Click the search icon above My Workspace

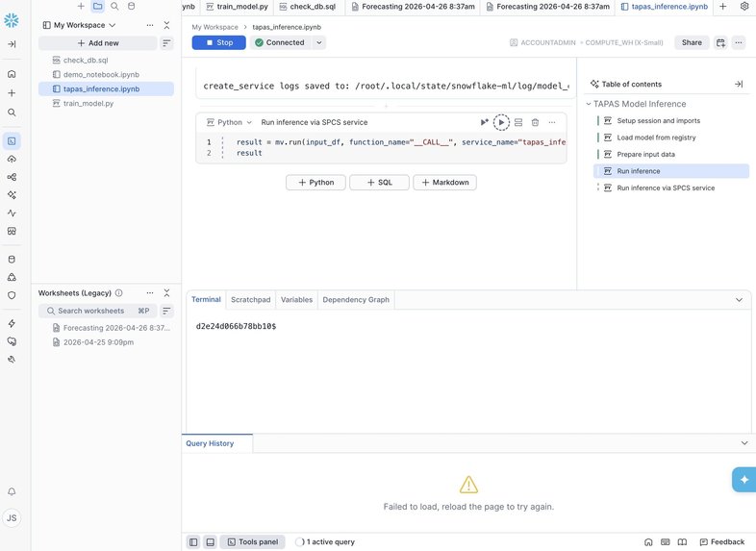coord(114,7)
